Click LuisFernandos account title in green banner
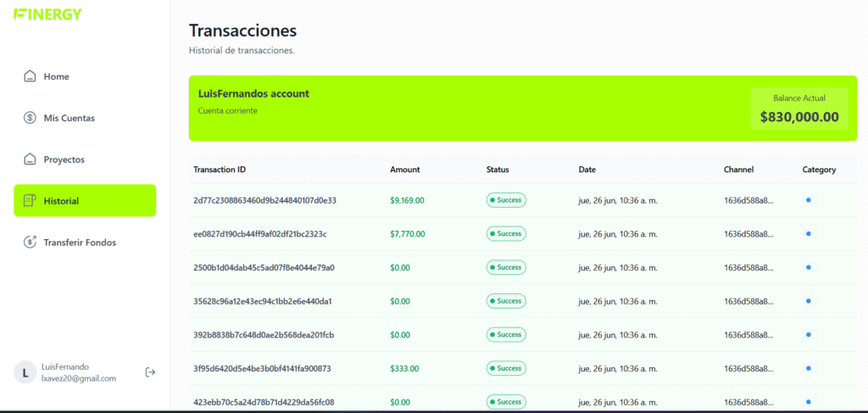 (253, 93)
